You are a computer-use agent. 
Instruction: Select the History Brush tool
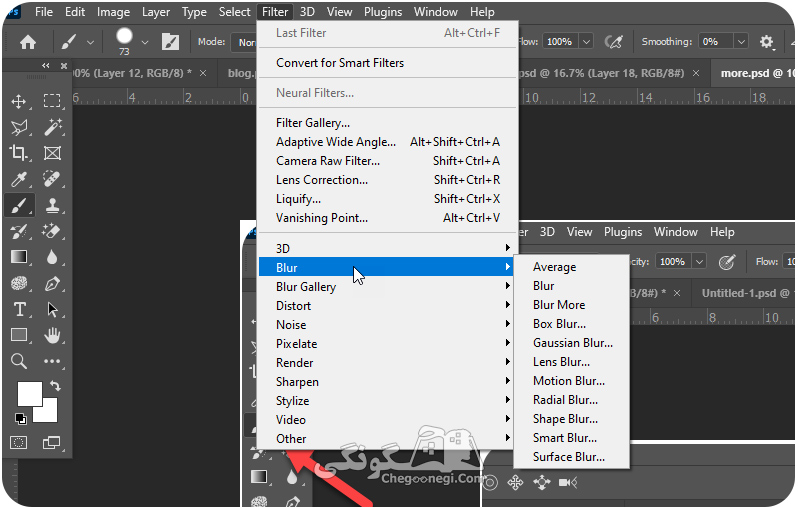[19, 232]
